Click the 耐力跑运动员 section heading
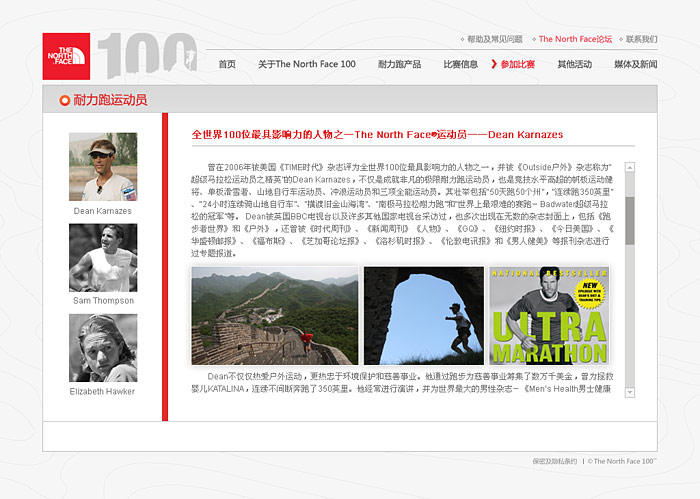The image size is (700, 499). point(110,100)
